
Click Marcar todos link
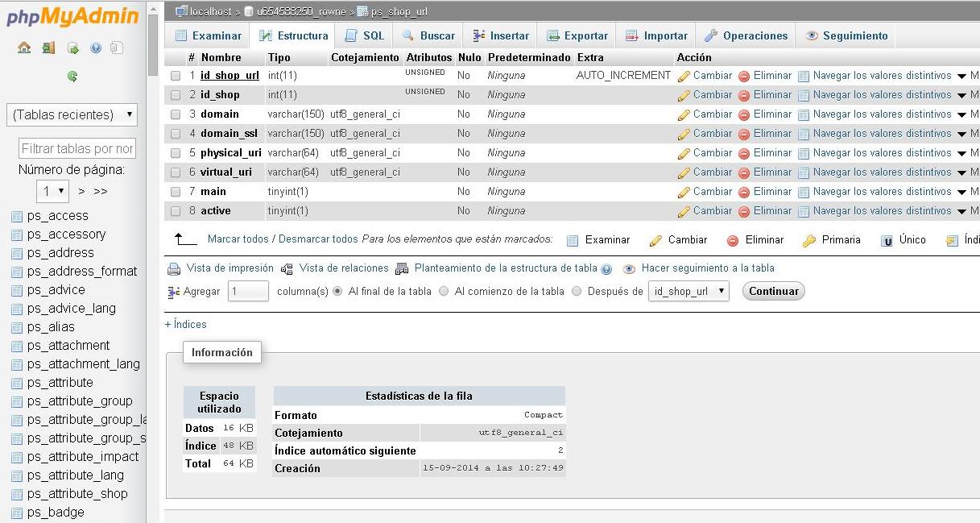238,239
